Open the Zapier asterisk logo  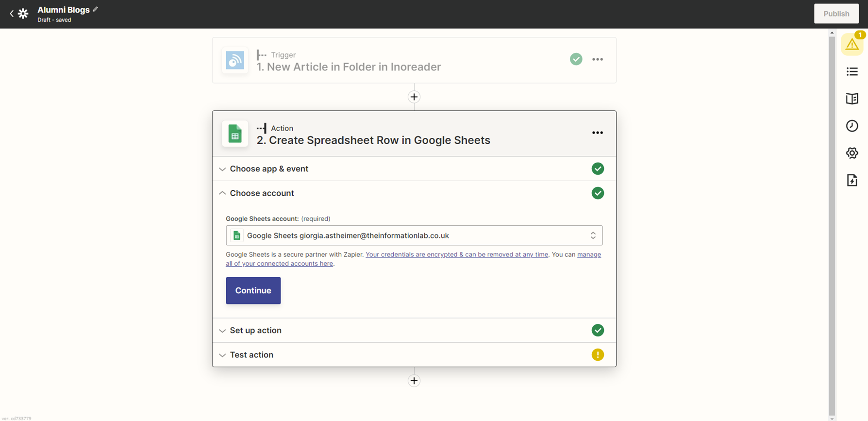point(23,14)
